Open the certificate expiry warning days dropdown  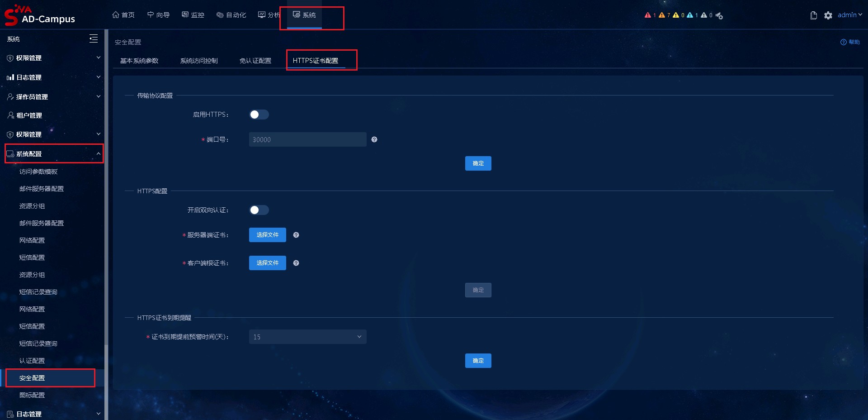[307, 337]
